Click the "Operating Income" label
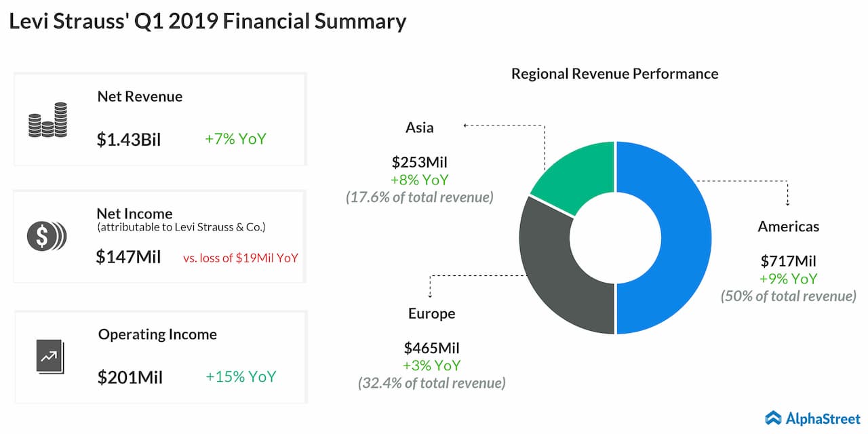 pos(157,334)
